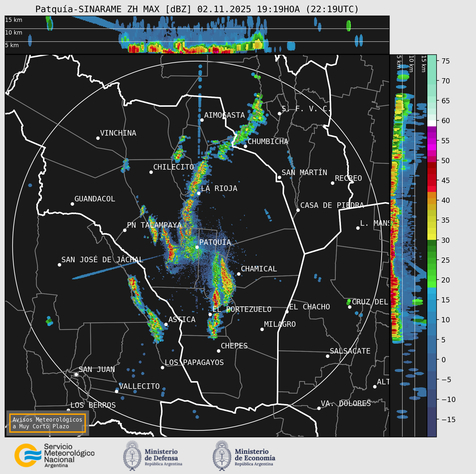The width and height of the screenshot is (476, 474).
Task: Click the CHUMBICHA map label
Action: click(268, 142)
